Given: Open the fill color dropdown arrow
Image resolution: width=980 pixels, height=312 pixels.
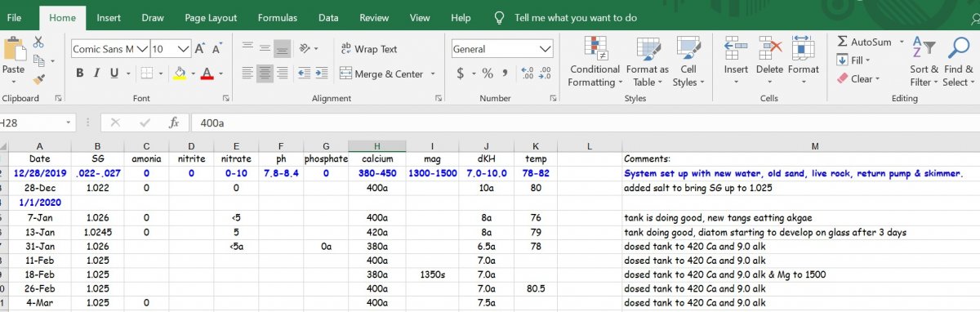Looking at the screenshot, I should coord(193,74).
